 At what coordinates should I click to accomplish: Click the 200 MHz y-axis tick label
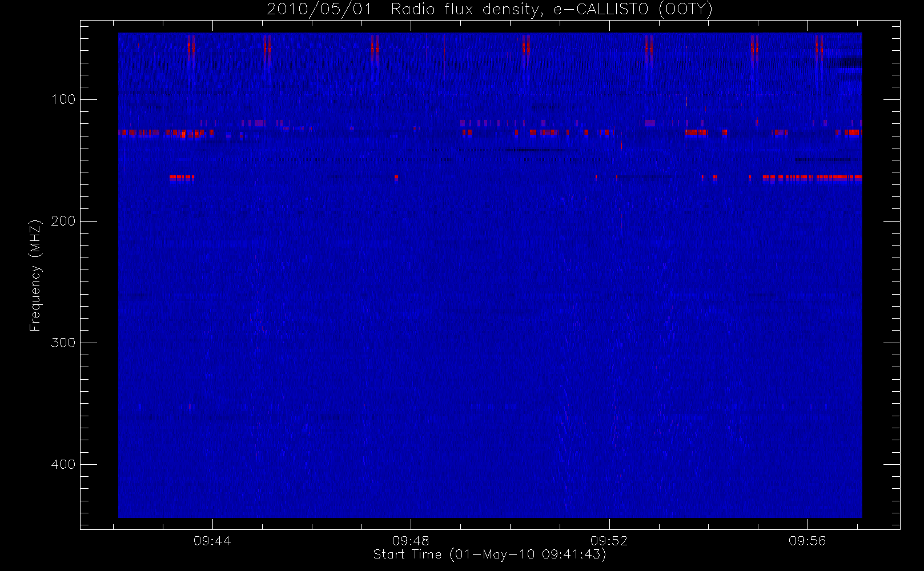63,221
